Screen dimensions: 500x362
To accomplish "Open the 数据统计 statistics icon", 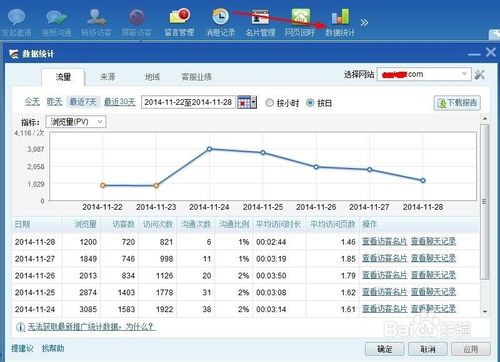I will pyautogui.click(x=340, y=22).
